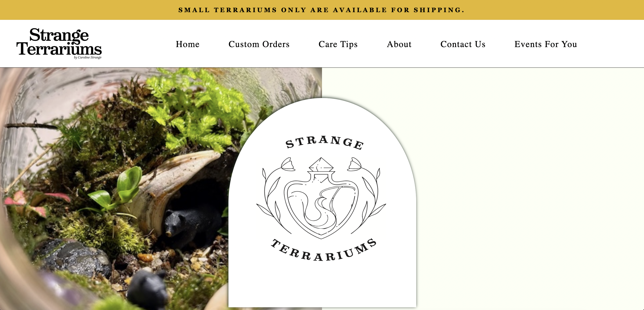The width and height of the screenshot is (644, 310).
Task: Click the blank cream area beside the arch
Action: pos(530,188)
